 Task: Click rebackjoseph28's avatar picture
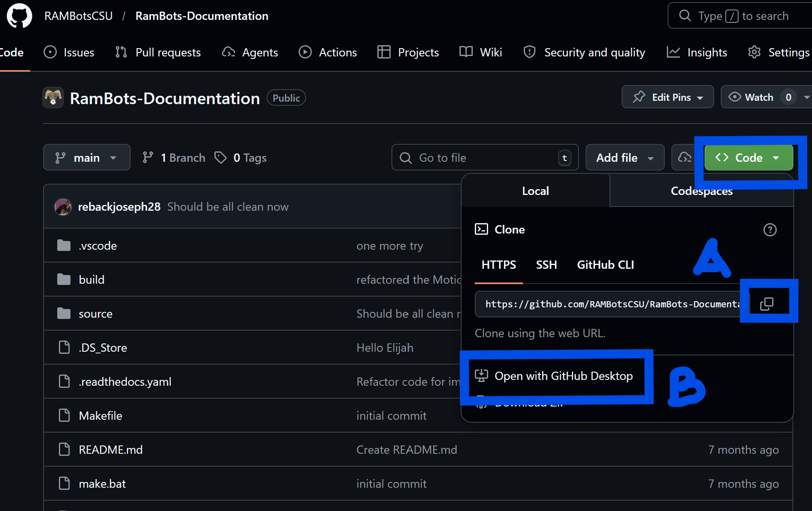63,207
